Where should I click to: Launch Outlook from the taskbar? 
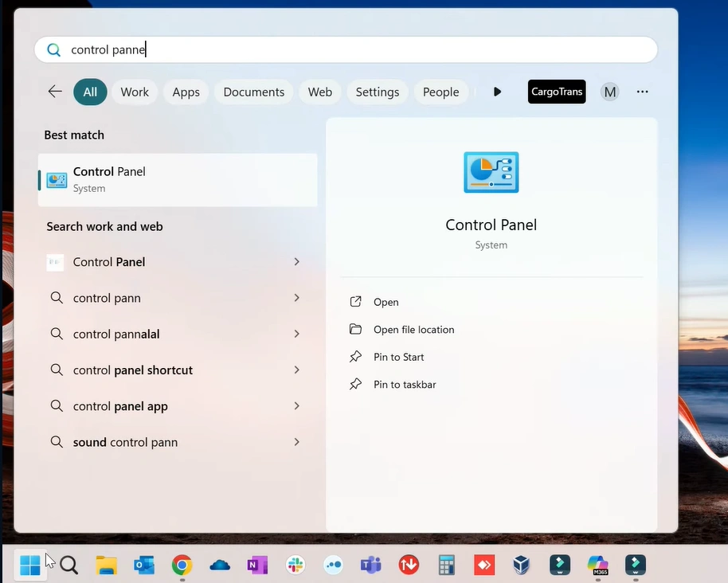[x=144, y=565]
